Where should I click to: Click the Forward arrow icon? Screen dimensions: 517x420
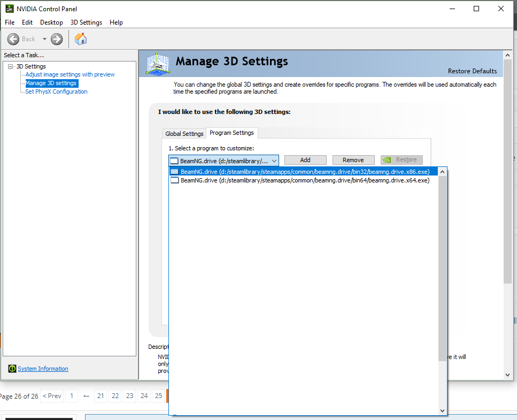[x=57, y=39]
